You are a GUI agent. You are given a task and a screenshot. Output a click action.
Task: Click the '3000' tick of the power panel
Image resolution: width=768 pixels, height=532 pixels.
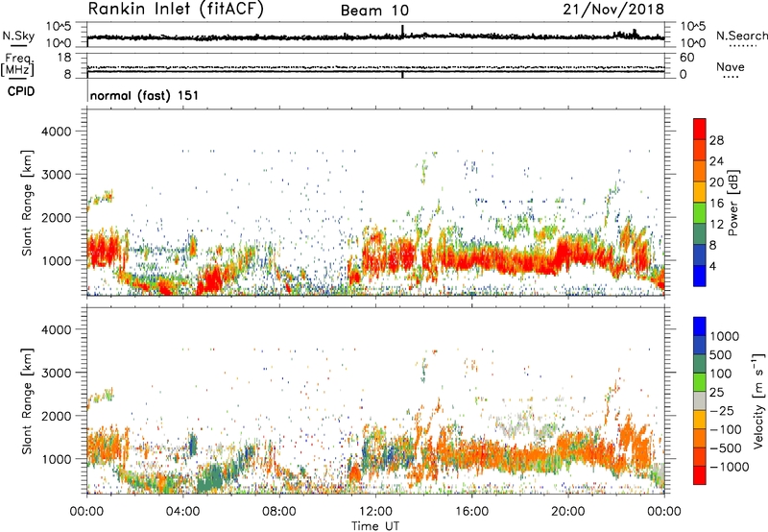(56, 175)
